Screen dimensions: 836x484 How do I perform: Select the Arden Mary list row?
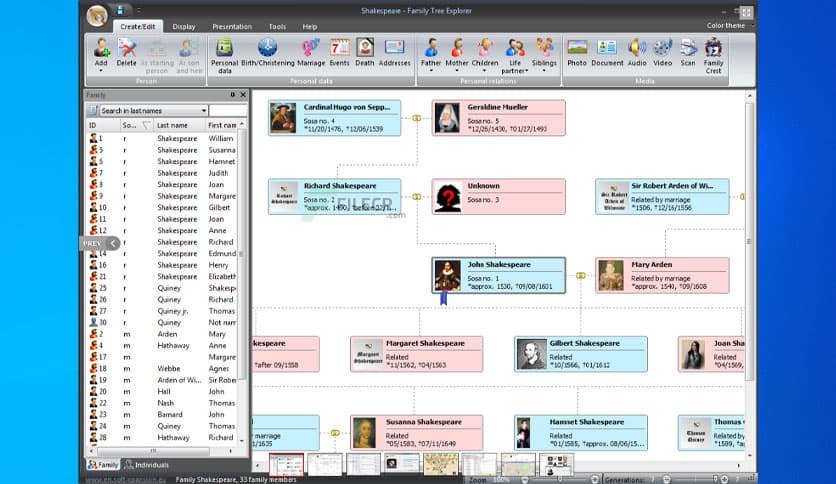(162, 334)
